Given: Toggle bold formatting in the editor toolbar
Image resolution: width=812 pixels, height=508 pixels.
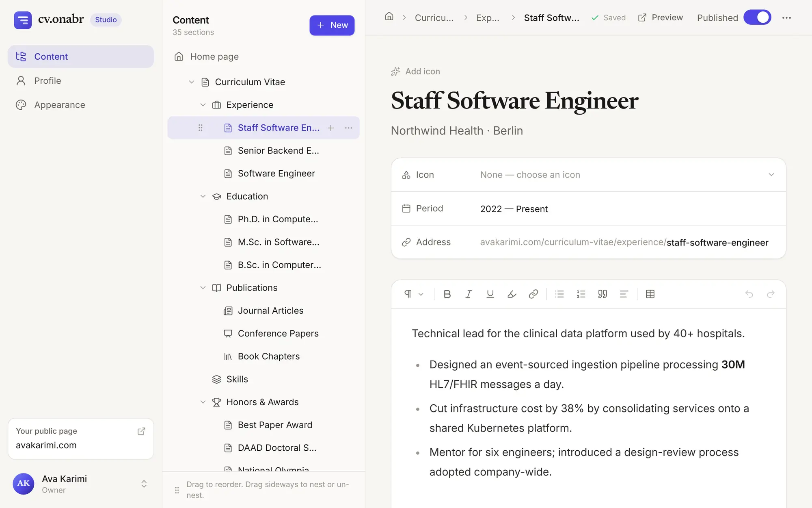Looking at the screenshot, I should click(447, 294).
